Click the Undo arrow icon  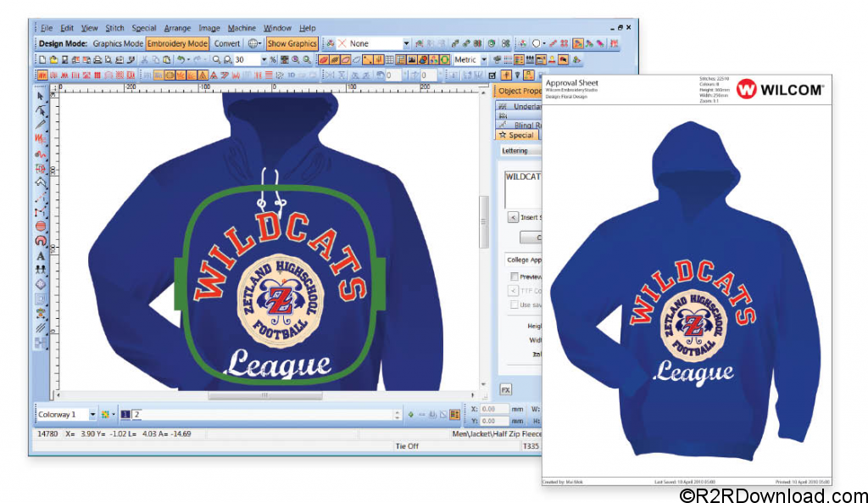[181, 60]
